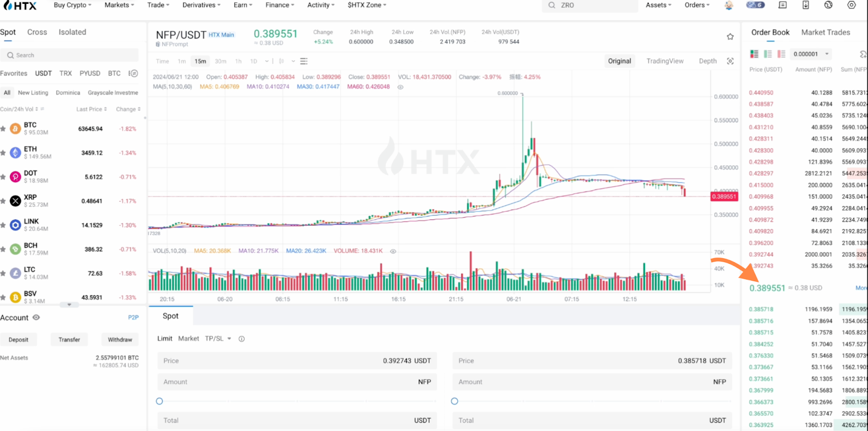Screen dimensions: 868x431
Task: Toggle MA indicator visibility eye
Action: coord(400,87)
